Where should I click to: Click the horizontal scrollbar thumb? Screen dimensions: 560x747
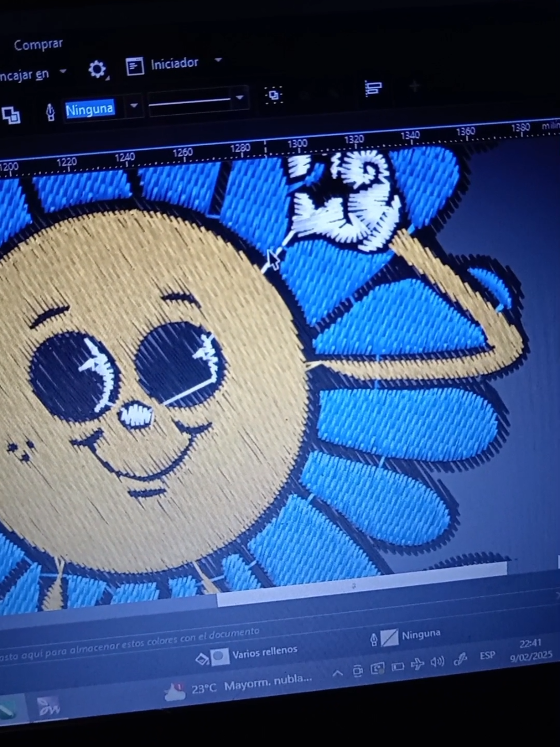[361, 584]
